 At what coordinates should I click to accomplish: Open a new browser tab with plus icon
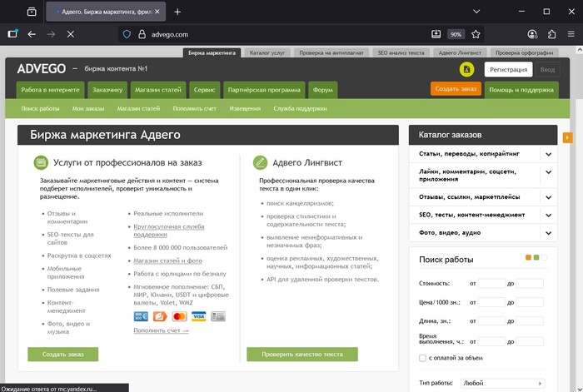pos(177,12)
